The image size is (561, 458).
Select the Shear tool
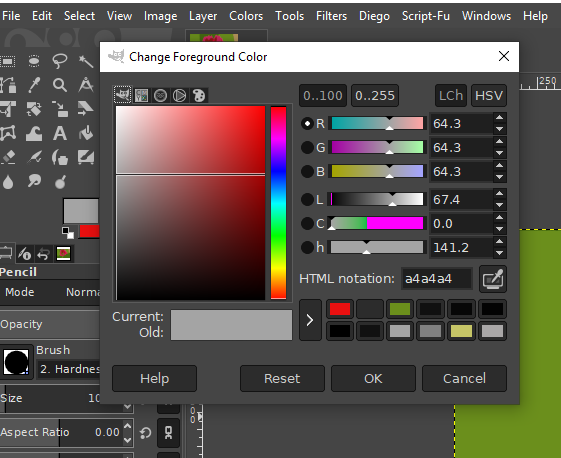tap(86, 108)
